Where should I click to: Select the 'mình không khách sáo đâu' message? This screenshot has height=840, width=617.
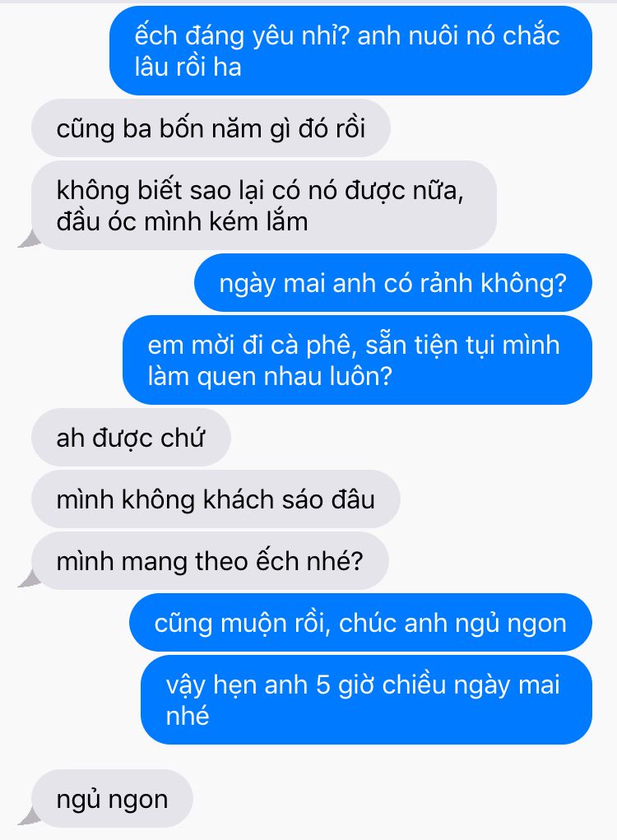pyautogui.click(x=216, y=499)
